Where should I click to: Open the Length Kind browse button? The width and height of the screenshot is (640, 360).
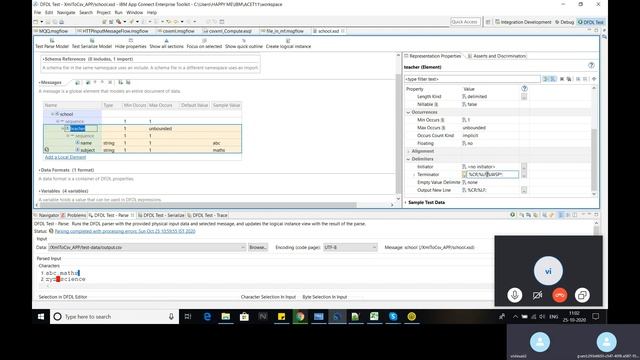point(524,97)
